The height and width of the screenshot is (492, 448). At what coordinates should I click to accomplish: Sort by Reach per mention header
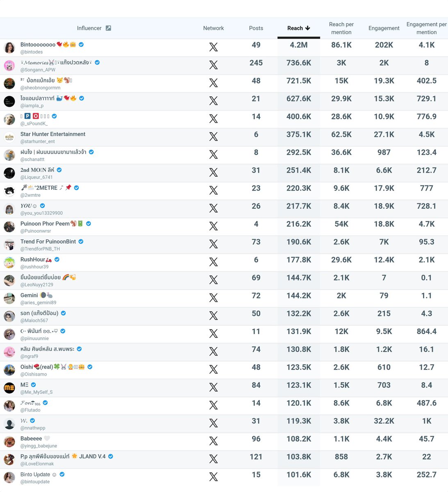tap(341, 28)
